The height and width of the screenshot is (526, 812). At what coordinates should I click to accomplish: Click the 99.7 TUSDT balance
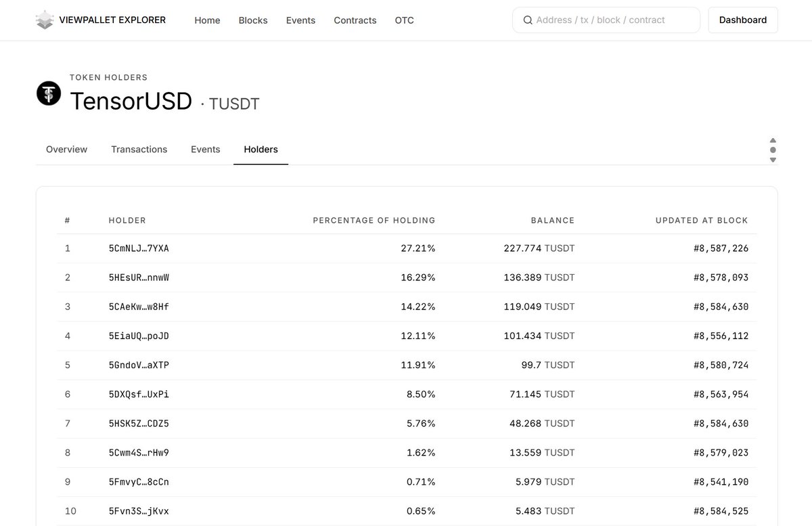[548, 365]
